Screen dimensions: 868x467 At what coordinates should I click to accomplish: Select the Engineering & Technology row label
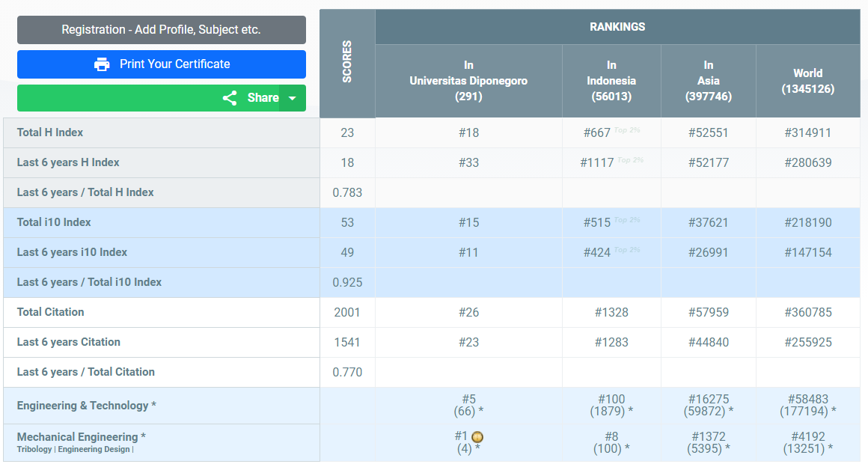coord(86,406)
